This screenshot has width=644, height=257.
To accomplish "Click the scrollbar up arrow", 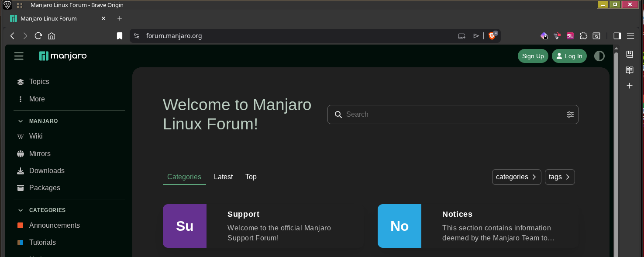I will point(616,48).
